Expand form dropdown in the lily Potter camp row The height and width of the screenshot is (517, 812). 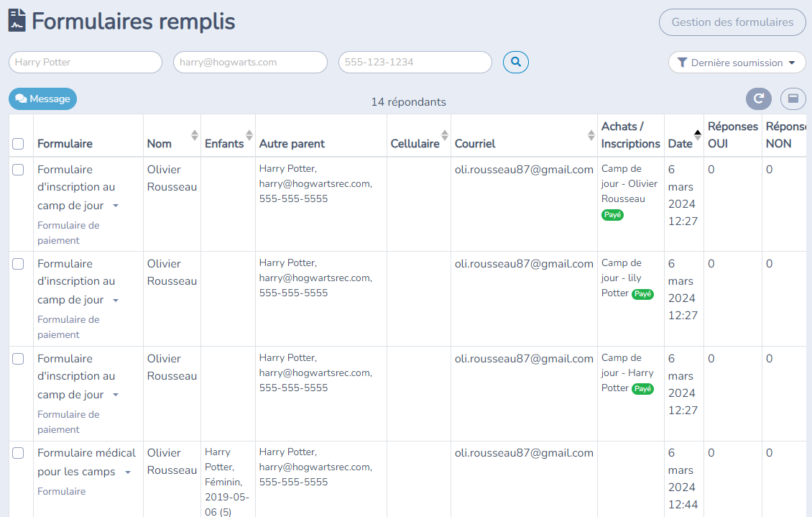pyautogui.click(x=116, y=300)
